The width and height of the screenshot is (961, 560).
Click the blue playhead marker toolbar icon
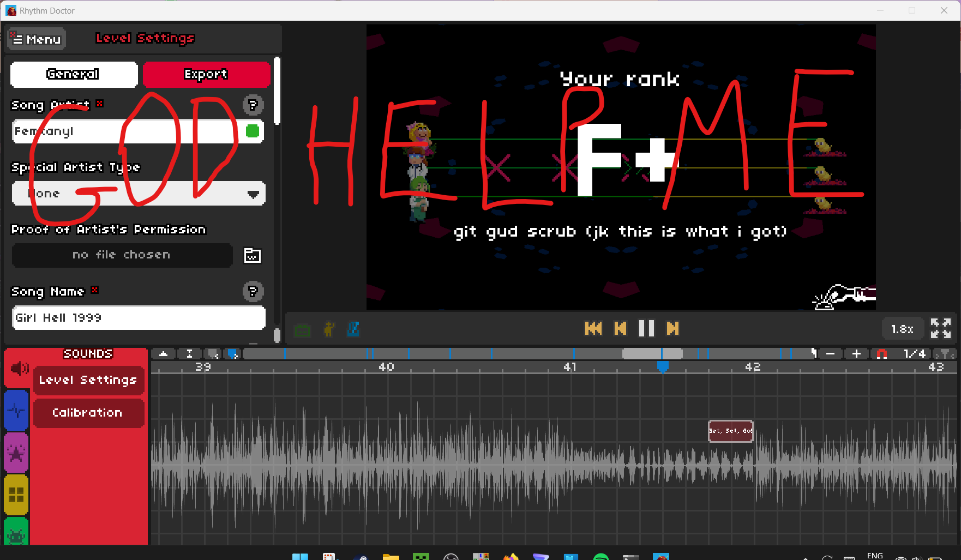(233, 354)
